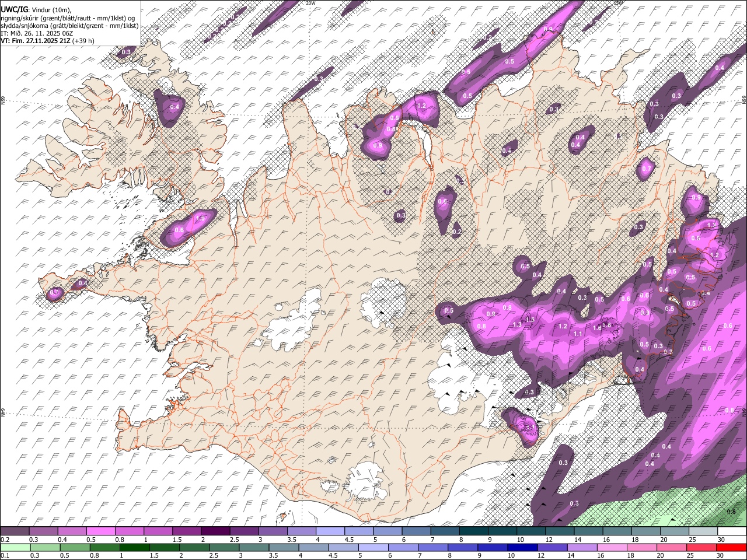Click the 'slydda/snjókoma' legend description line
The width and height of the screenshot is (747, 560).
coord(69,26)
